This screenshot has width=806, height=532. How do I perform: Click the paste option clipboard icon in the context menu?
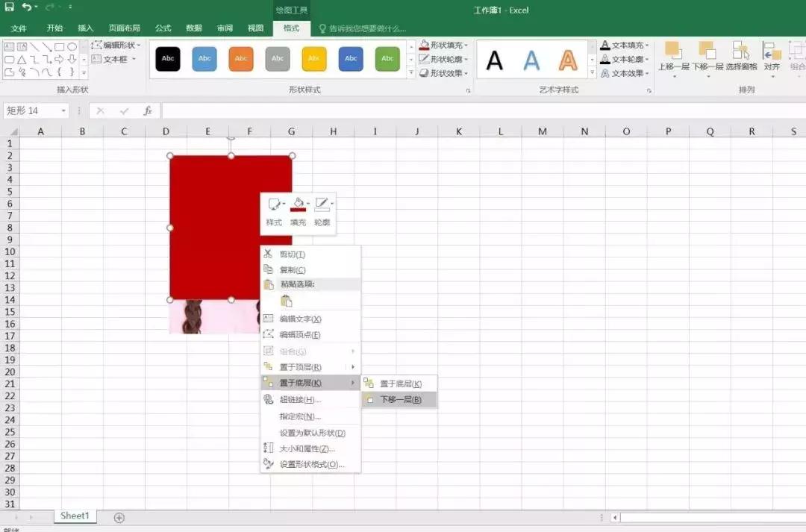pyautogui.click(x=287, y=301)
